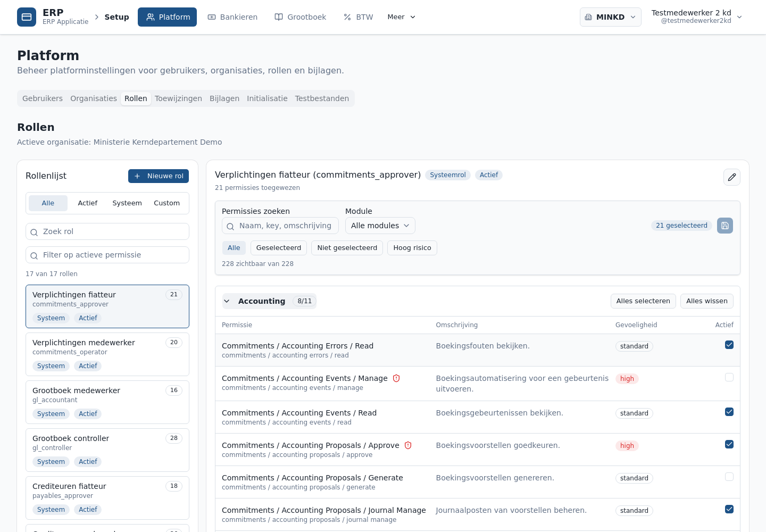Click the Systeemrol badge in role header

point(448,175)
